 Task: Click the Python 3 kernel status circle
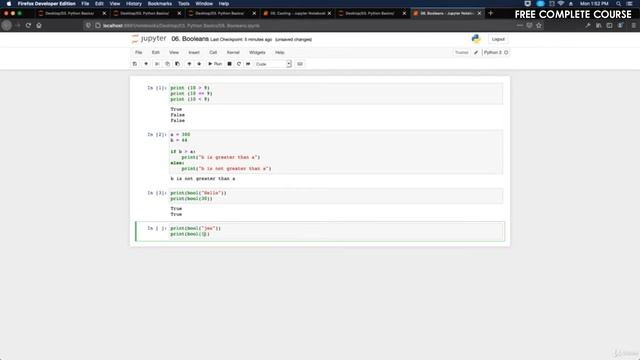pos(506,53)
